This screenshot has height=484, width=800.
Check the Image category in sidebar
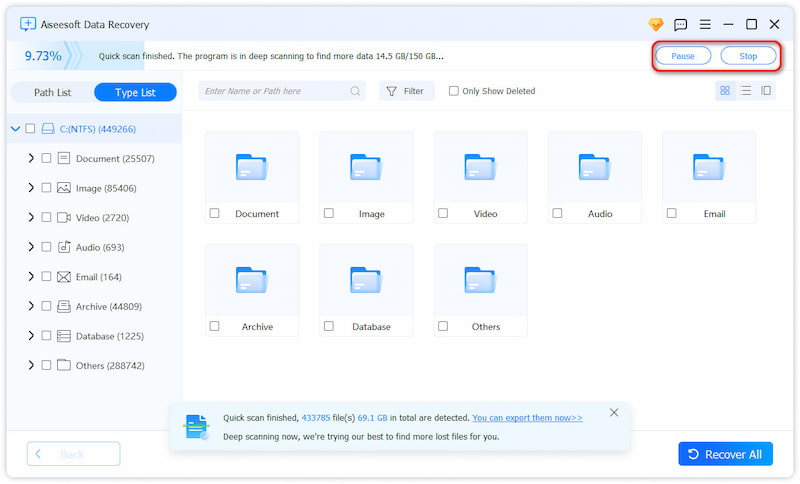(46, 188)
